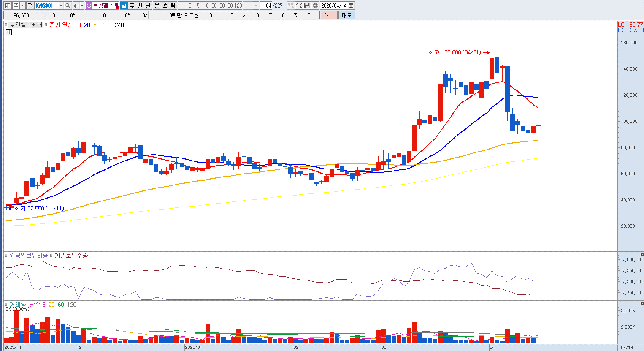Click the 20 moving average color label

pyautogui.click(x=87, y=25)
